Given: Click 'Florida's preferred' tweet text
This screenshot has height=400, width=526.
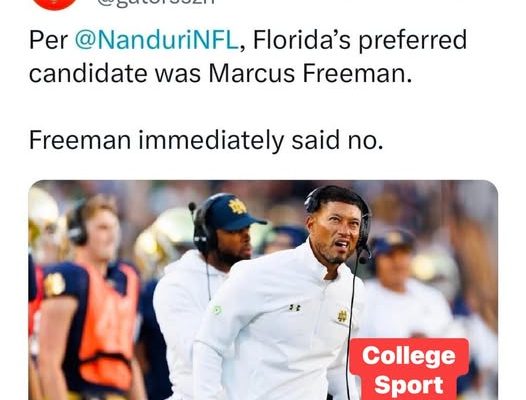Looking at the screenshot, I should [360, 40].
